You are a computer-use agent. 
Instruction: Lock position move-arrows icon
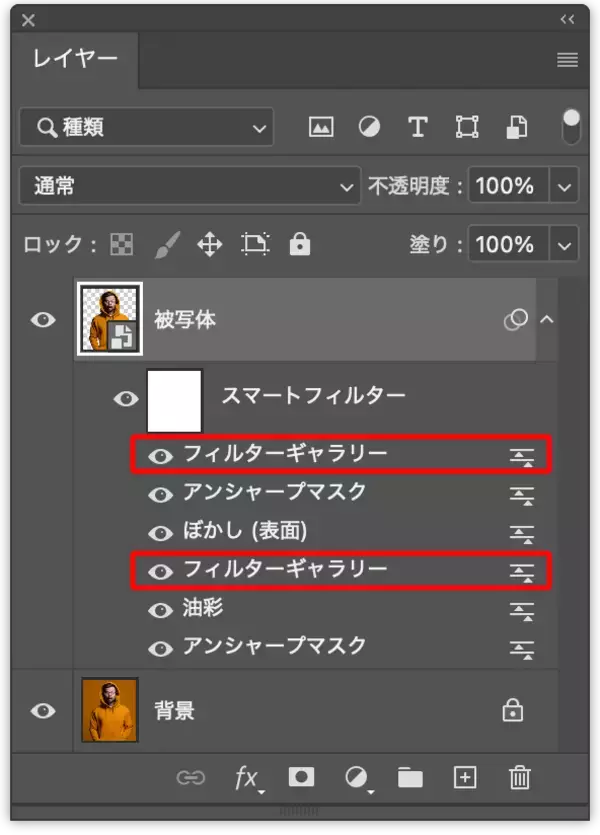(210, 244)
